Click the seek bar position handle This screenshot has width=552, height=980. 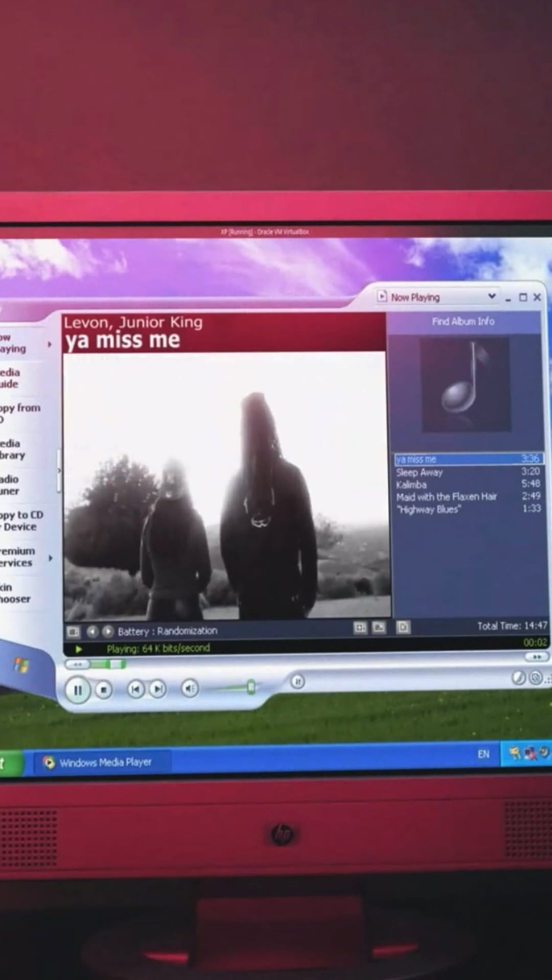(x=117, y=664)
